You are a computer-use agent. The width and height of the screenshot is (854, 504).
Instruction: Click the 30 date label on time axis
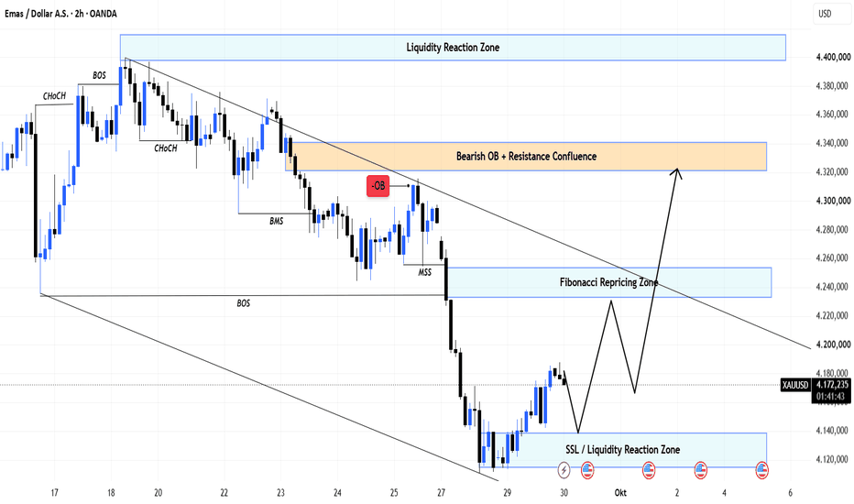pos(564,493)
